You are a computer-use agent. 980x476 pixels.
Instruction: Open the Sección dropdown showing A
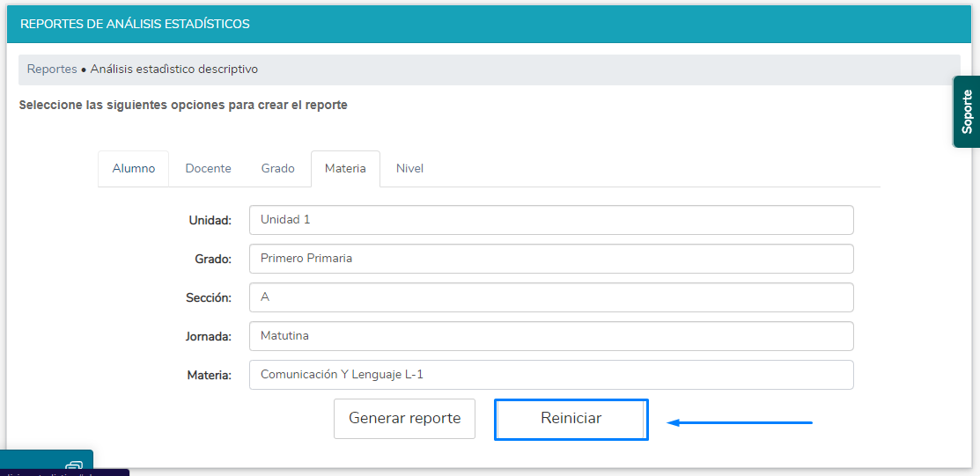pyautogui.click(x=551, y=297)
